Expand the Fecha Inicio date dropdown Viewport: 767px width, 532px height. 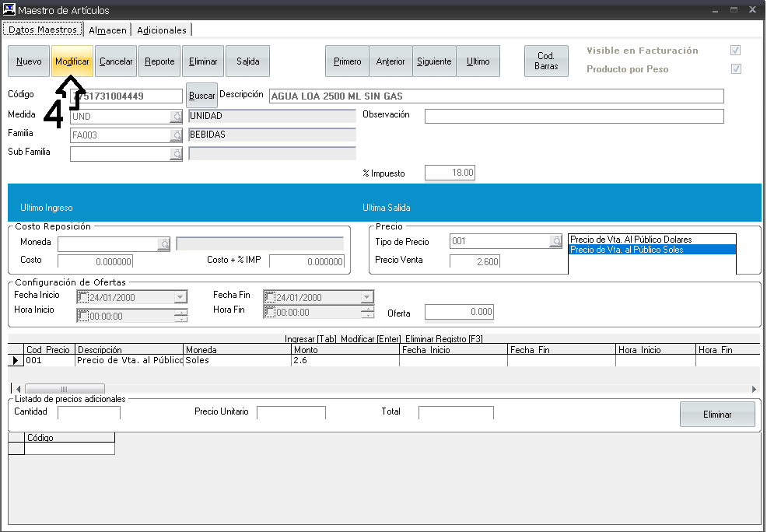pyautogui.click(x=180, y=297)
